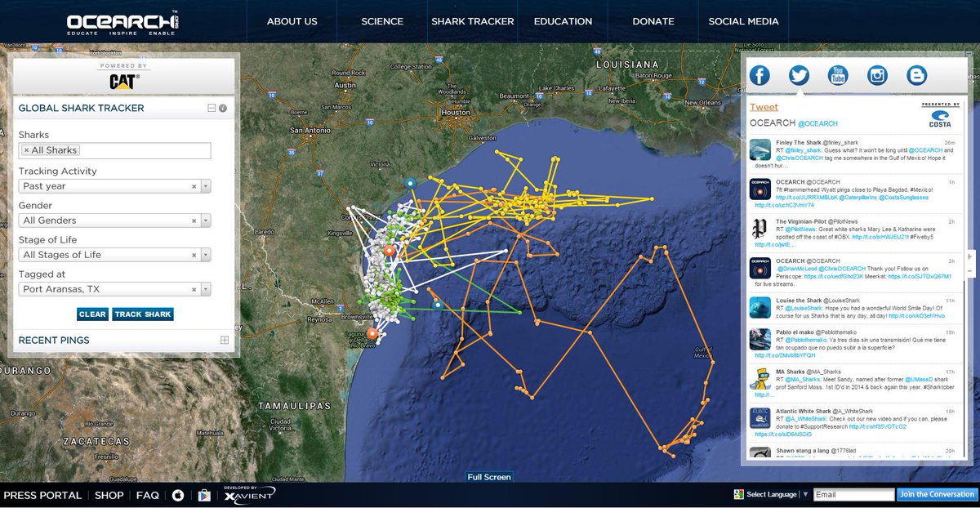The height and width of the screenshot is (508, 980).
Task: Click Finley The Shark's tweet avatar
Action: [x=759, y=150]
